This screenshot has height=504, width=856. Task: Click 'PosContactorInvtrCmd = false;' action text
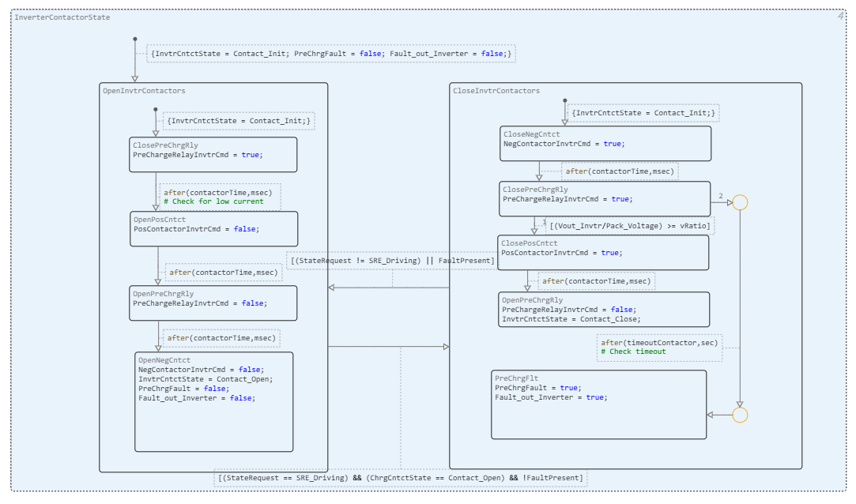coord(197,229)
